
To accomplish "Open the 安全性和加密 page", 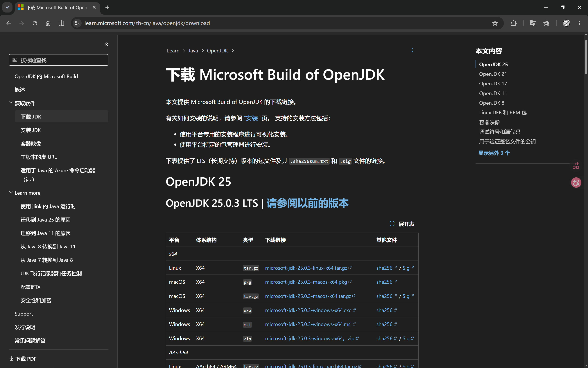I will coord(36,300).
